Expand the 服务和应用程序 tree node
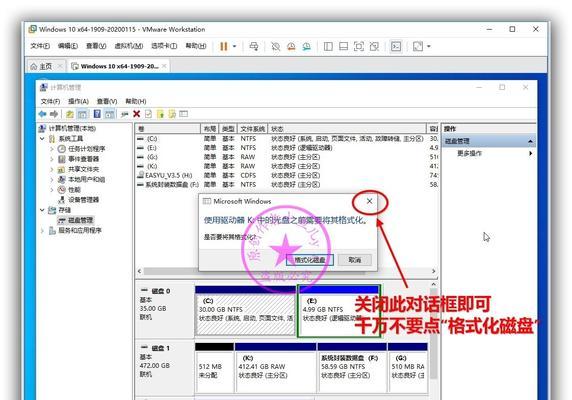This screenshot has height=400, width=572. click(42, 230)
